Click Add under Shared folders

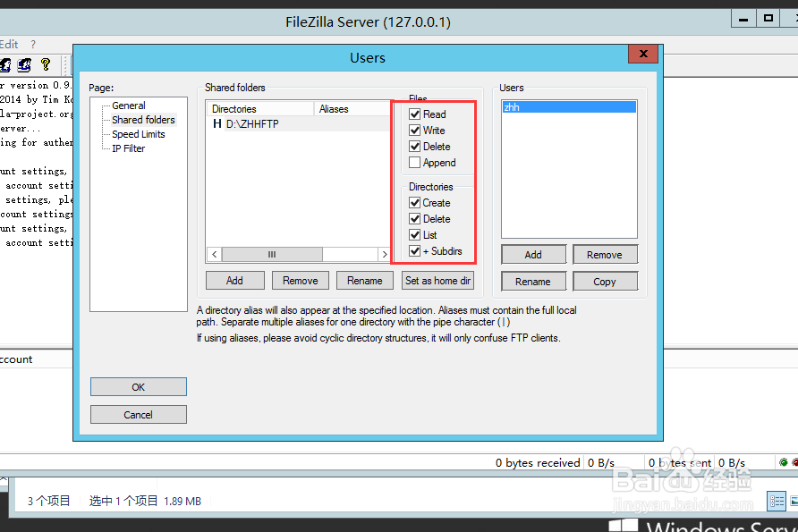coord(234,280)
